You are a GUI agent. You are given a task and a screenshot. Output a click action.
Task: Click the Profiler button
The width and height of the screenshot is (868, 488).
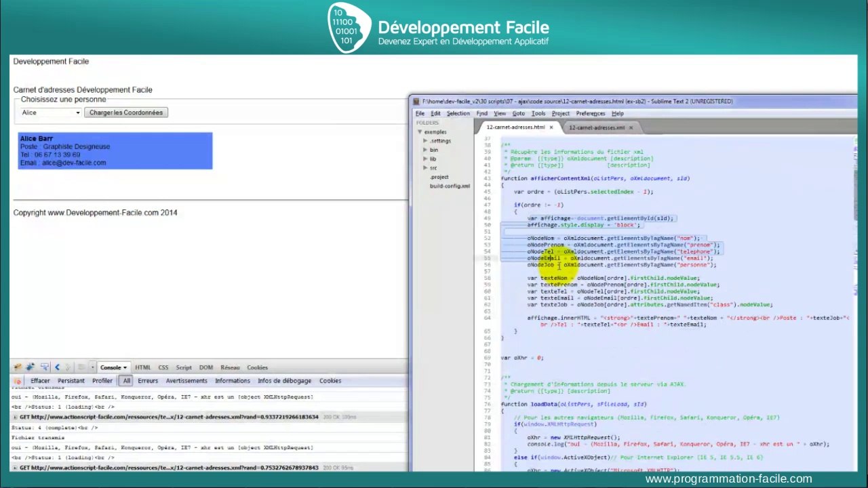pyautogui.click(x=102, y=381)
